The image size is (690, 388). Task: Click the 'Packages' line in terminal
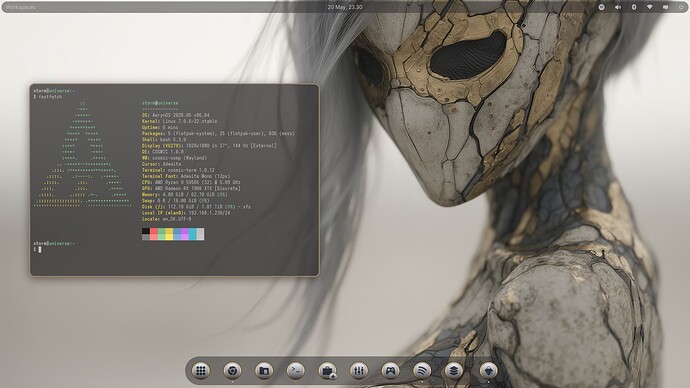point(218,133)
